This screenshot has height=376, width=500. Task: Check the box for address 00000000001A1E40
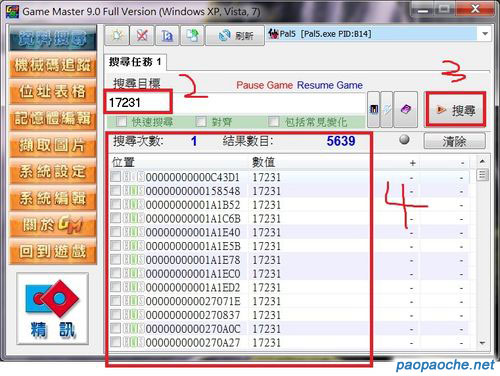pyautogui.click(x=116, y=232)
